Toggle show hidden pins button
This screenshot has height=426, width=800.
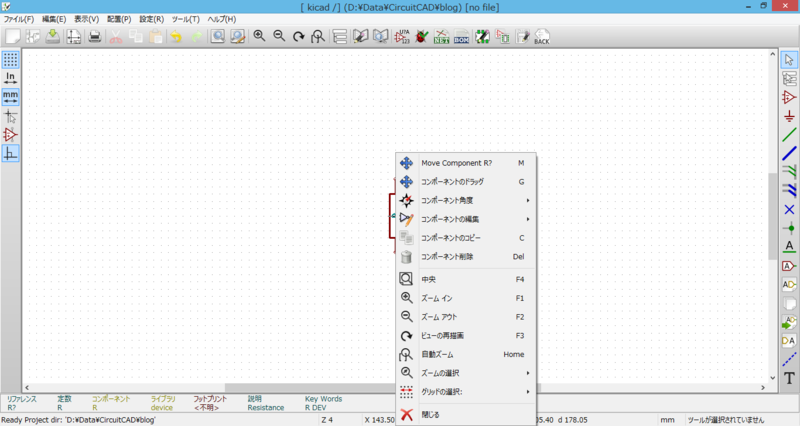pyautogui.click(x=10, y=135)
